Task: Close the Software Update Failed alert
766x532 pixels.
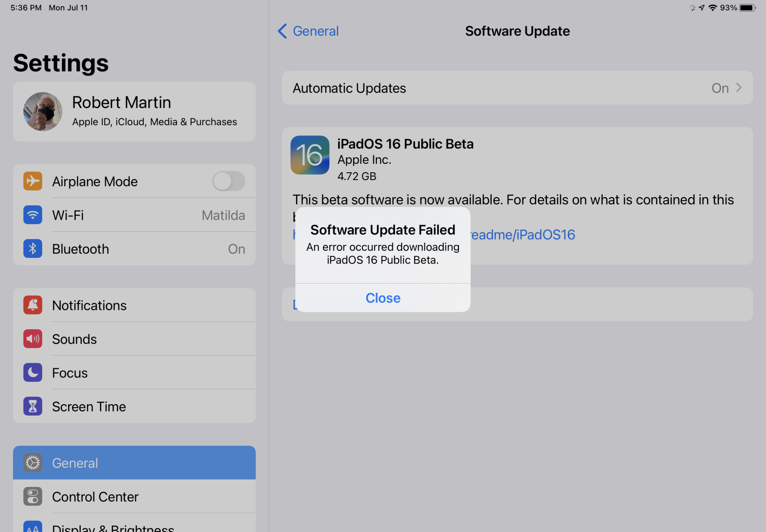Action: tap(383, 298)
